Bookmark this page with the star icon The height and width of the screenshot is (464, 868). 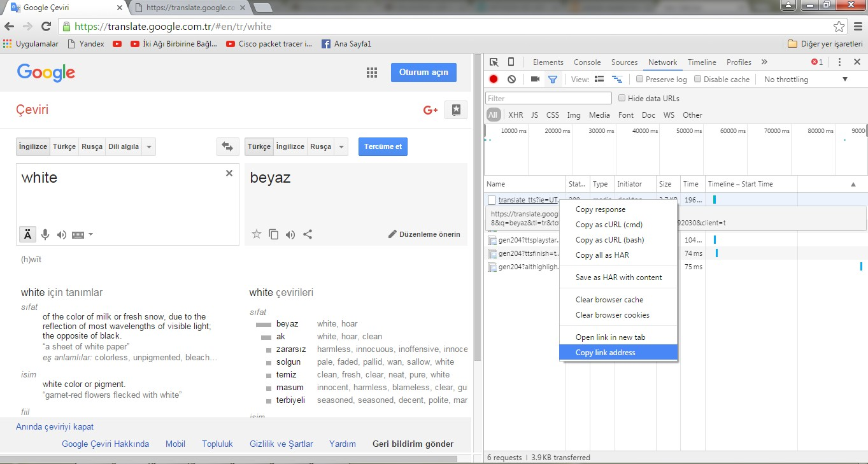pyautogui.click(x=839, y=27)
